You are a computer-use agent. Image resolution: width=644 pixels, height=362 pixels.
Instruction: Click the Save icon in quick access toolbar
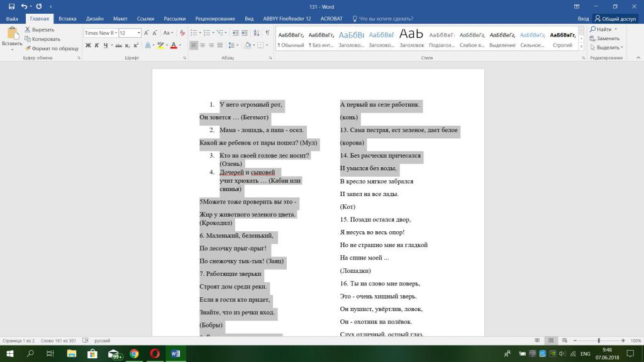pyautogui.click(x=11, y=7)
